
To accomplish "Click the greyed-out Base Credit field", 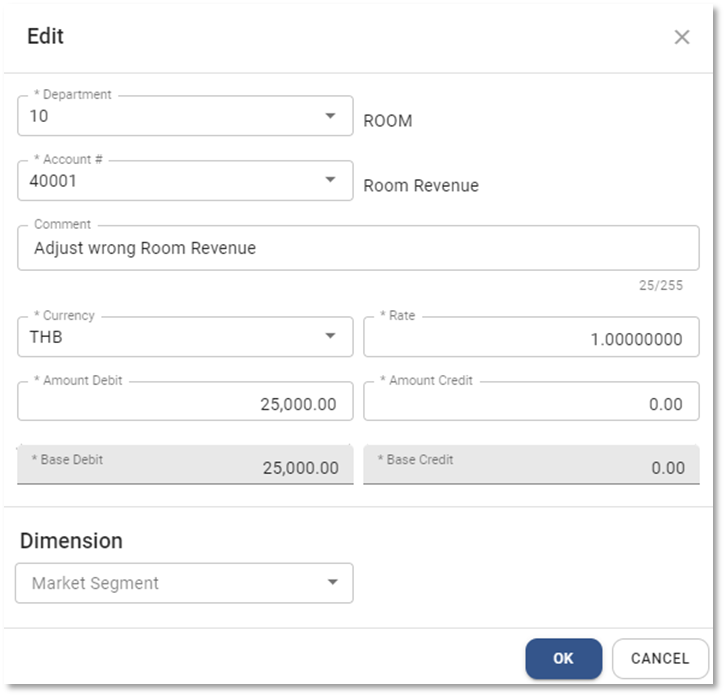I will [530, 467].
